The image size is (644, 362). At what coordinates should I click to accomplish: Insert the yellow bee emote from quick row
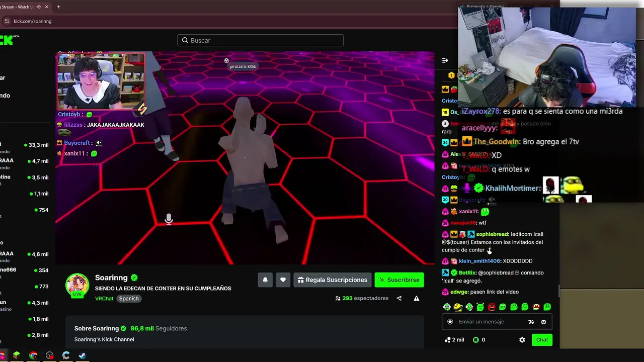pos(458,307)
